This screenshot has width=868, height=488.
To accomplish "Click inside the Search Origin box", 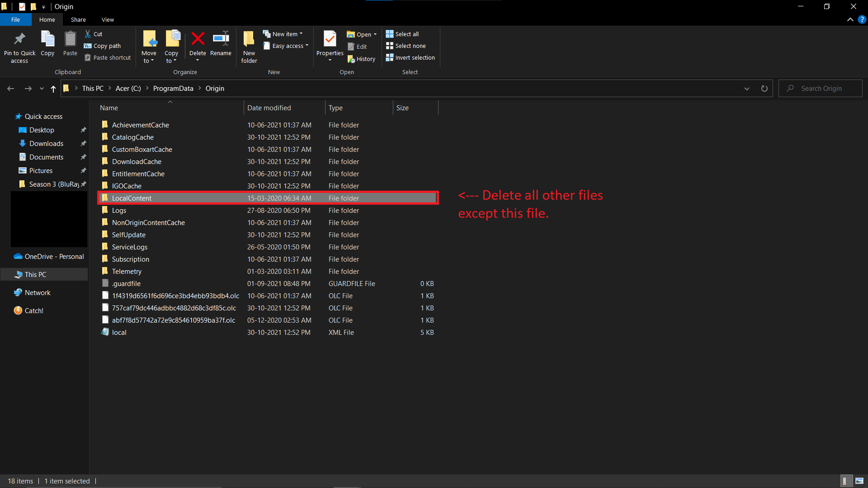I will pyautogui.click(x=823, y=88).
